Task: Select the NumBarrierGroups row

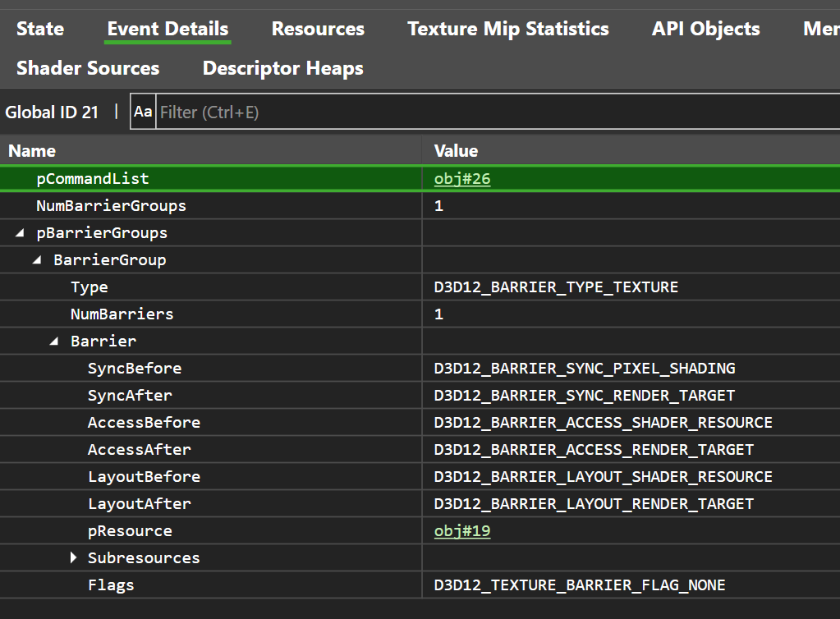Action: coord(420,205)
